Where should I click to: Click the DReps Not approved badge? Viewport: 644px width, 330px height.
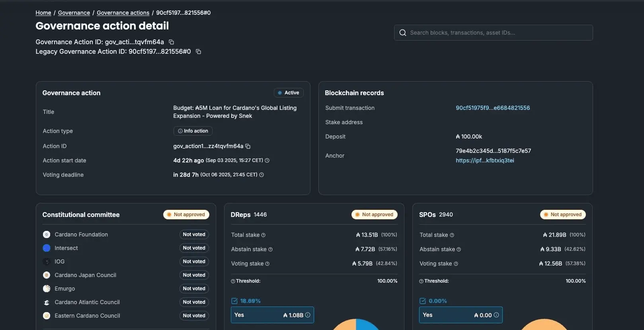[374, 215]
